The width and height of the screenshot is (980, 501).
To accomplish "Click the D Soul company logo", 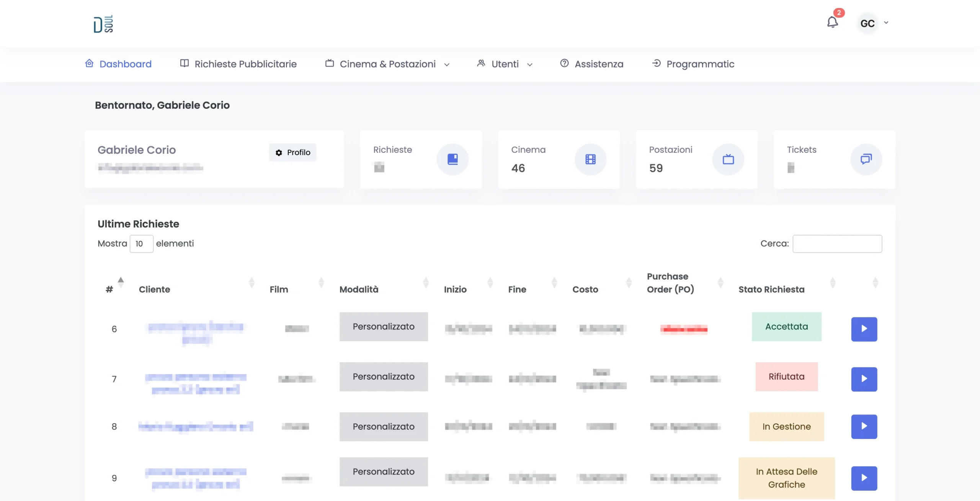I will [102, 23].
